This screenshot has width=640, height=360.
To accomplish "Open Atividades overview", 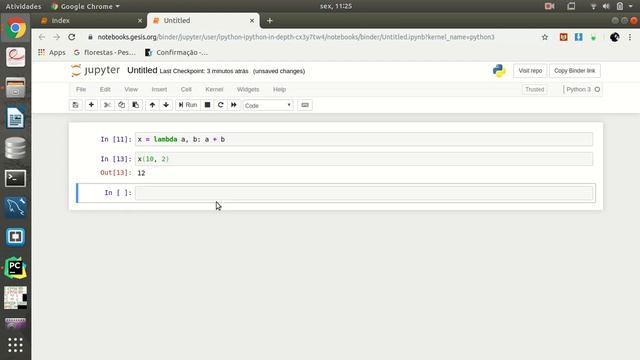I will (x=23, y=6).
